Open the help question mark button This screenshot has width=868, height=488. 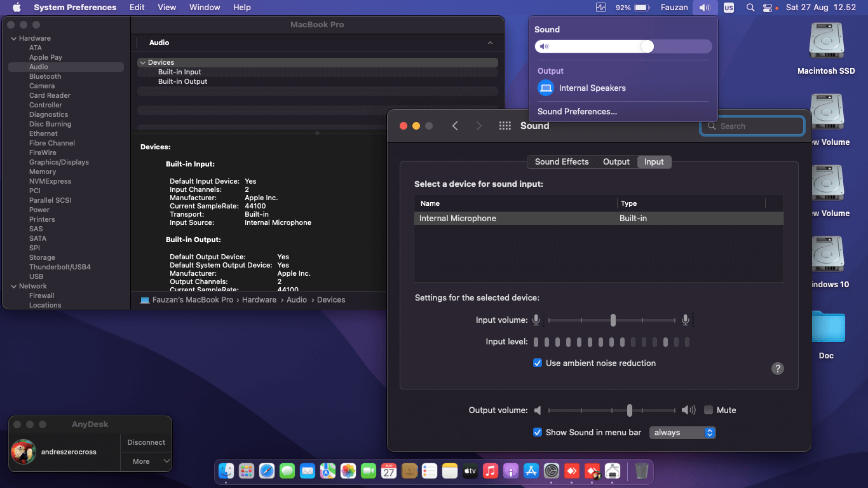click(x=777, y=369)
